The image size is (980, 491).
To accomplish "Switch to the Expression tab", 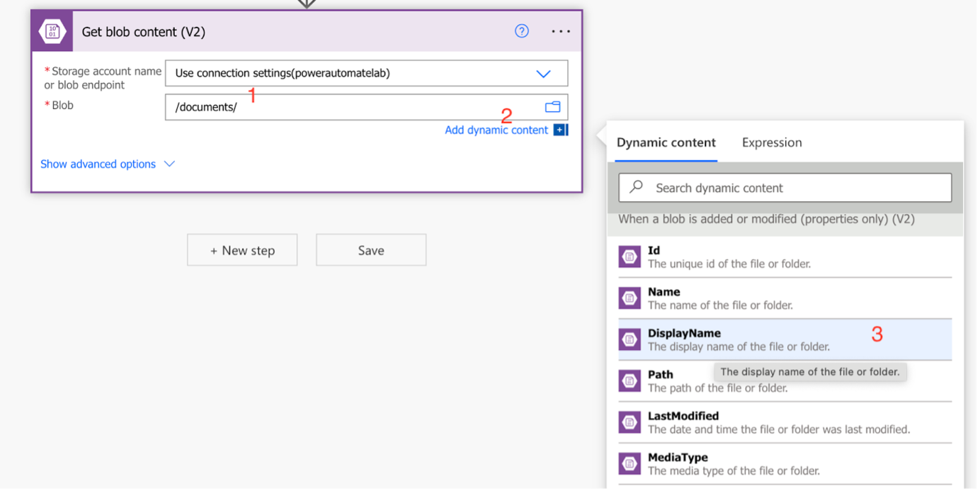I will pyautogui.click(x=771, y=142).
